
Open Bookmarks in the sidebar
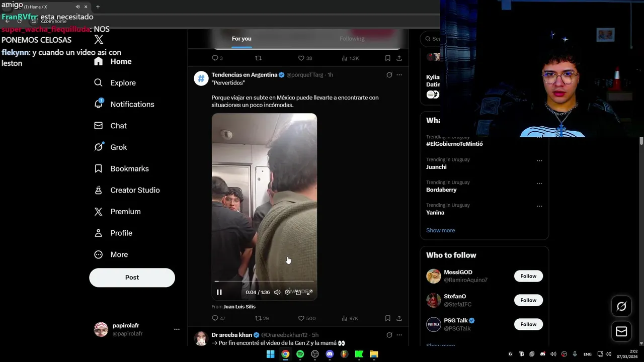[x=122, y=168]
